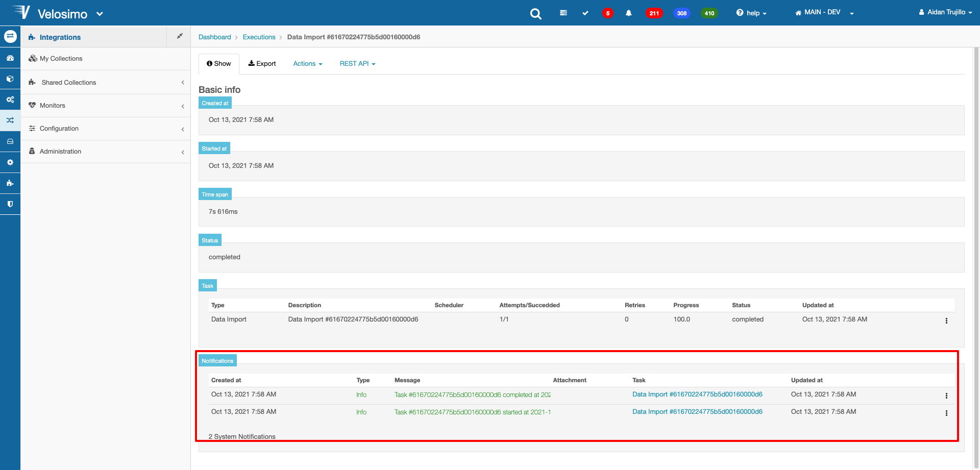Open the search magnifier in the top bar
Screen dimensions: 980x470
[x=535, y=14]
